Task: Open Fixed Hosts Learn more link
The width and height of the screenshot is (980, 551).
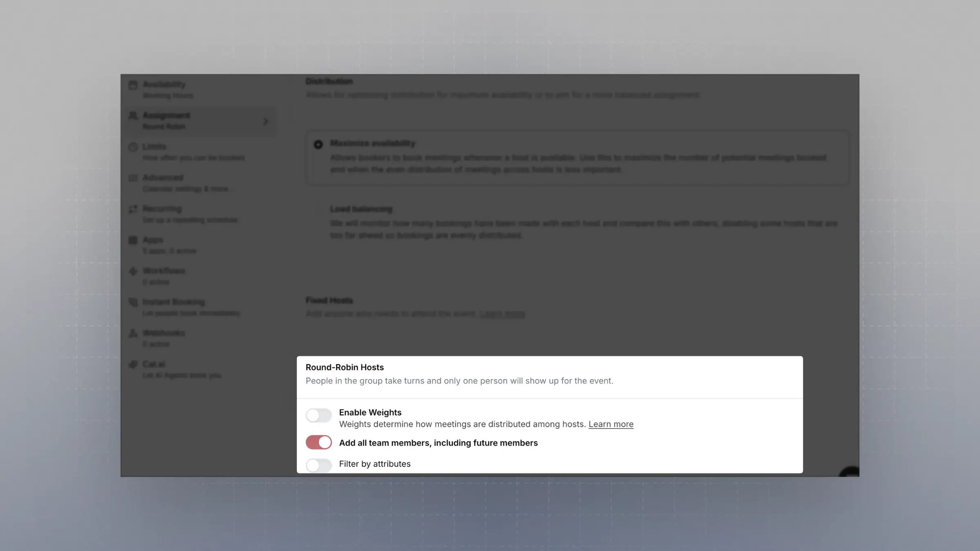Action: click(x=502, y=314)
